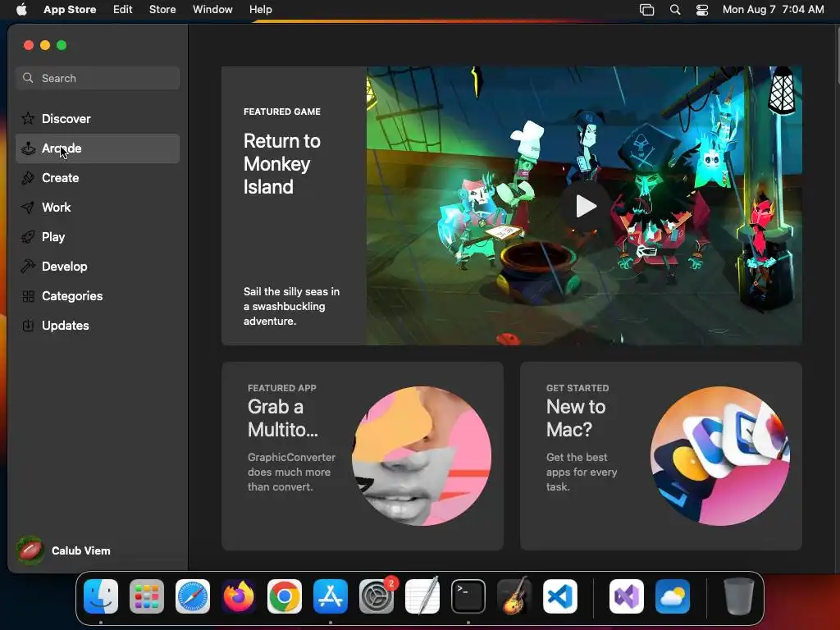Click the football account avatar
The image size is (840, 630).
tap(30, 550)
